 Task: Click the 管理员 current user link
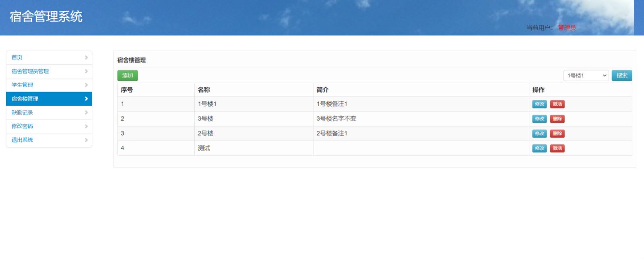click(x=567, y=28)
